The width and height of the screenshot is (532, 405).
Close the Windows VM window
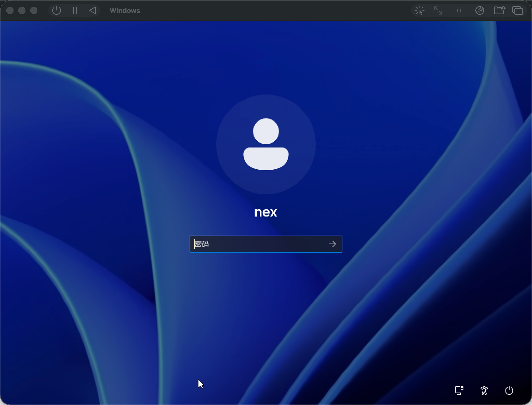(x=10, y=11)
